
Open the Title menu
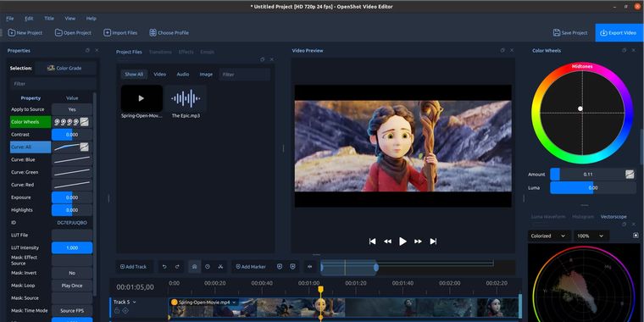[49, 19]
